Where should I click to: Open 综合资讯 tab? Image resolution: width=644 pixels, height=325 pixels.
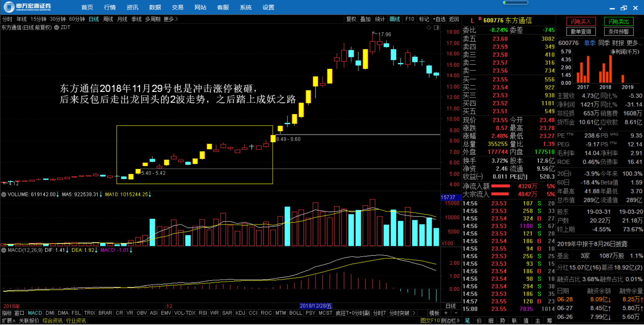click(x=52, y=321)
